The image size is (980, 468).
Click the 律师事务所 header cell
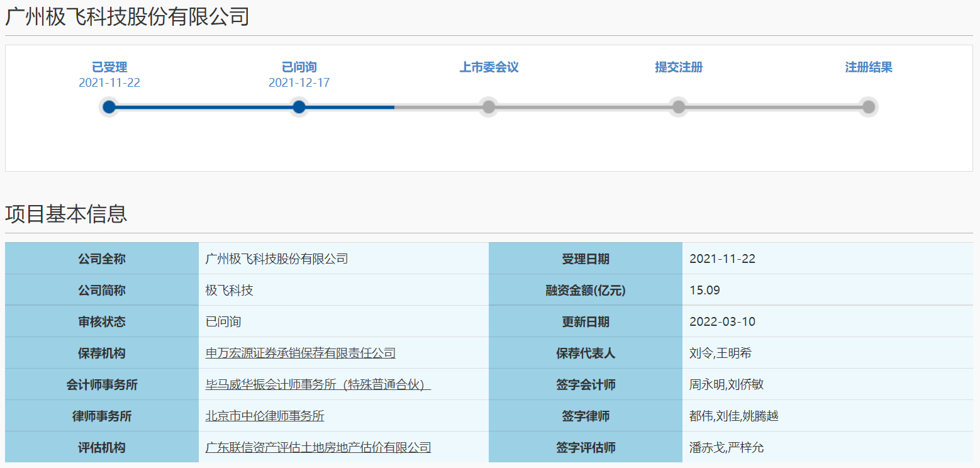click(x=102, y=416)
